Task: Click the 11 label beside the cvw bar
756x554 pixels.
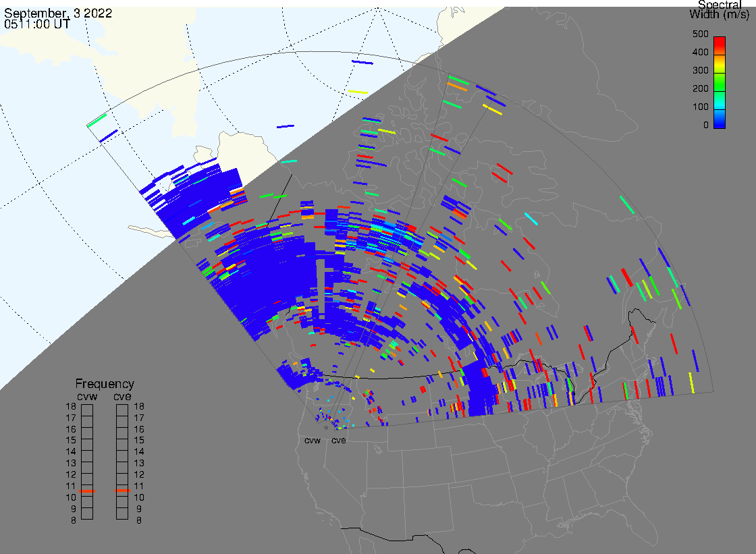Action: click(71, 486)
